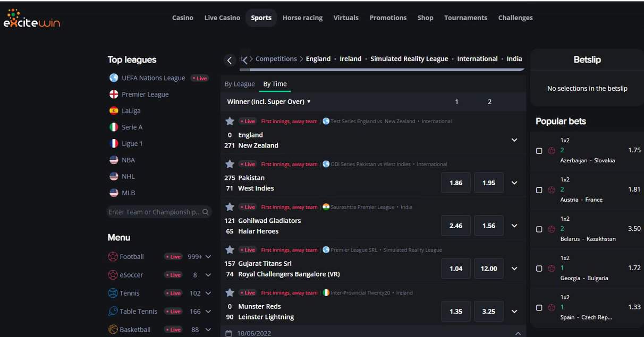Expand the Munster Reds vs Leinster Lightning markets

(x=514, y=312)
